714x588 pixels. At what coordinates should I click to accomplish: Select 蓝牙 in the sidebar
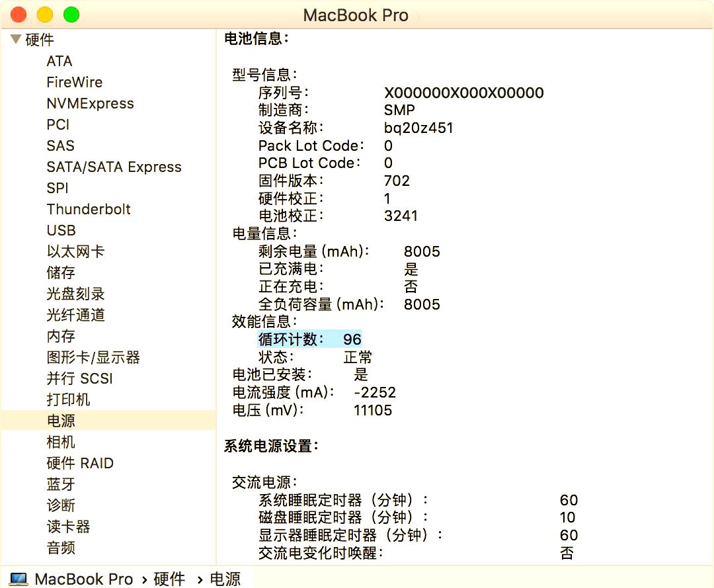click(61, 484)
